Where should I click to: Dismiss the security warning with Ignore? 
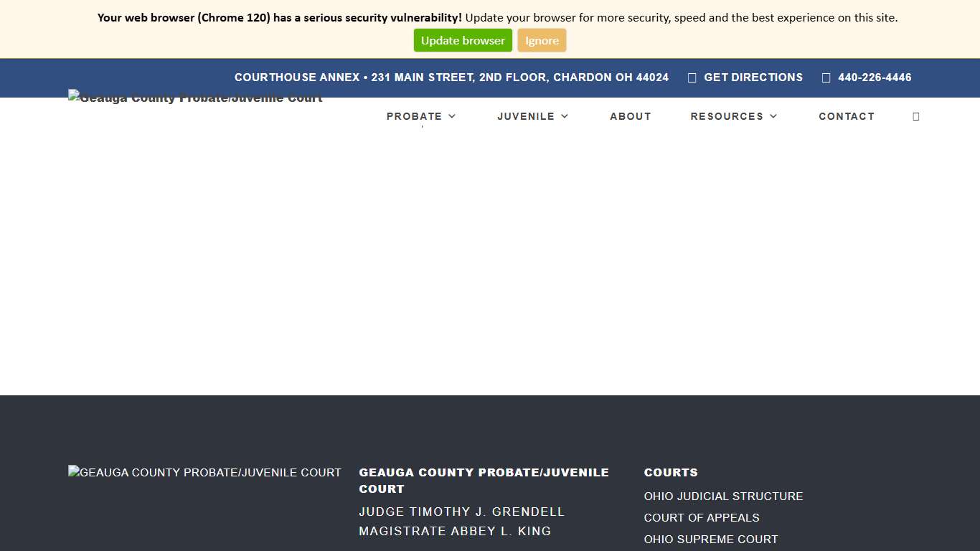pos(542,40)
